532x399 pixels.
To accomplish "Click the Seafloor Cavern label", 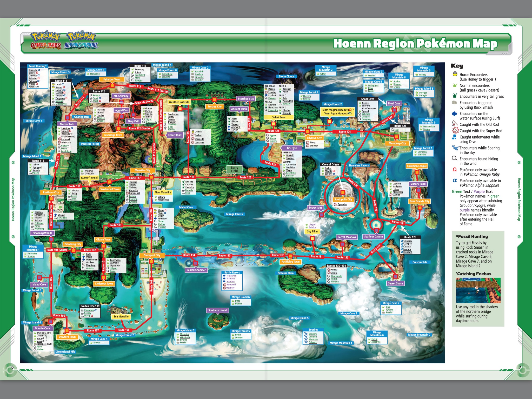I will (x=373, y=237).
